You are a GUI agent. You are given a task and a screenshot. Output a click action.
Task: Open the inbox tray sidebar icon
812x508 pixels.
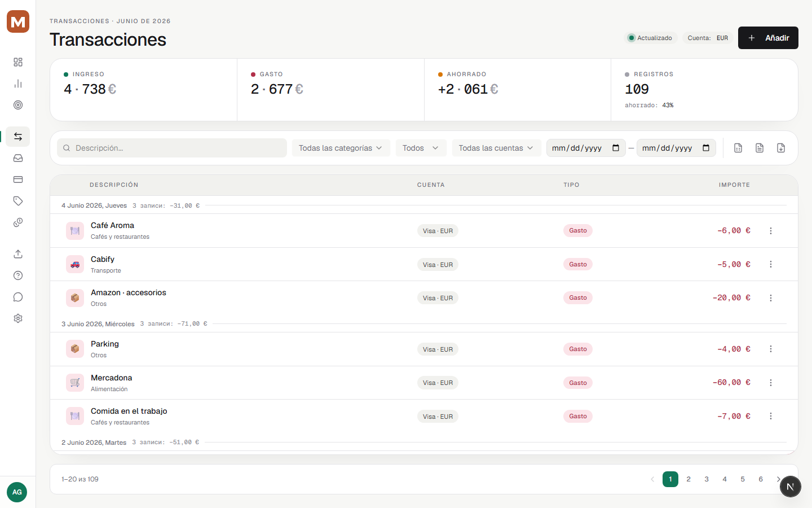coord(18,158)
